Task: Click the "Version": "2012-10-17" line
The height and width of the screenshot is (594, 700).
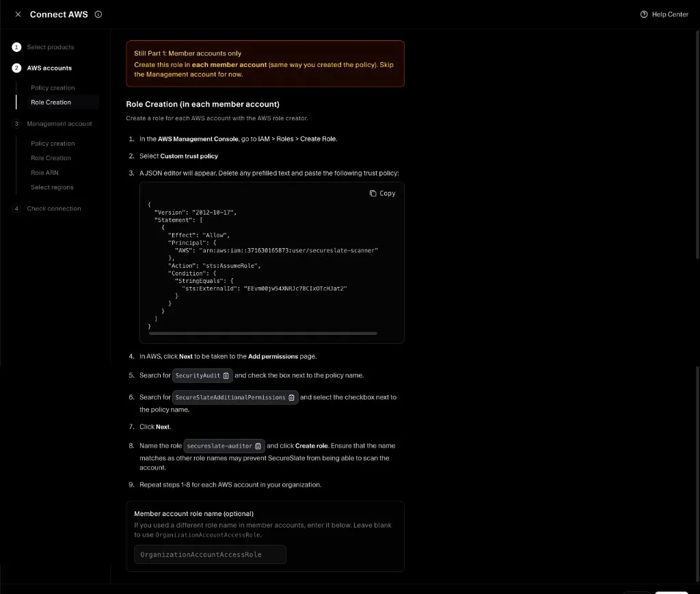Action: point(196,213)
